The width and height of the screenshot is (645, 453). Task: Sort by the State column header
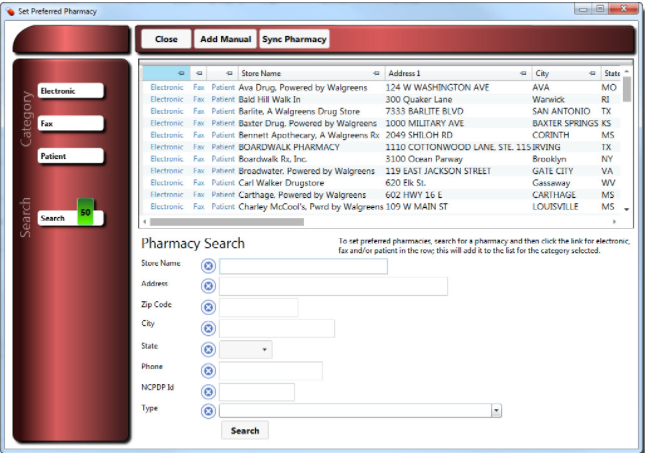coord(612,73)
